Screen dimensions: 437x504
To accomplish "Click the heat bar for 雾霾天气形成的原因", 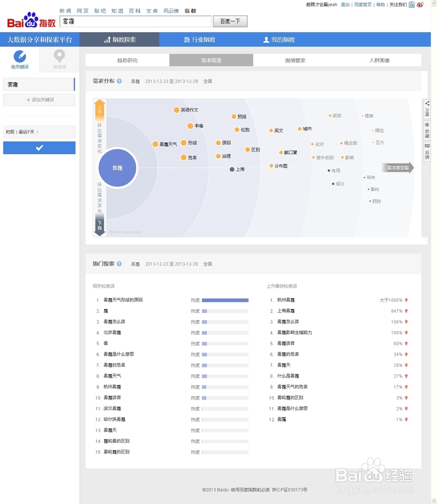I will (x=225, y=300).
